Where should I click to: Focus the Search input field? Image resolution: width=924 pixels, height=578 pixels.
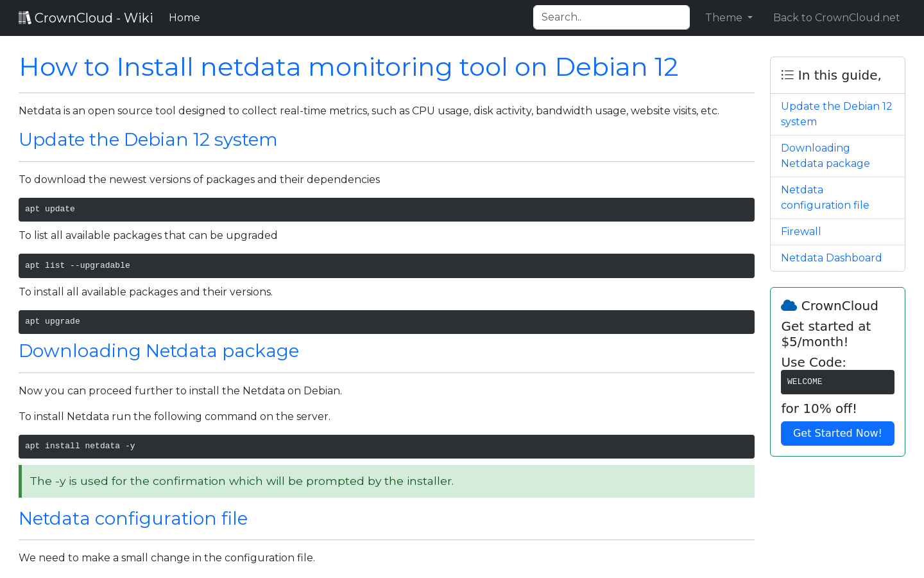[612, 17]
